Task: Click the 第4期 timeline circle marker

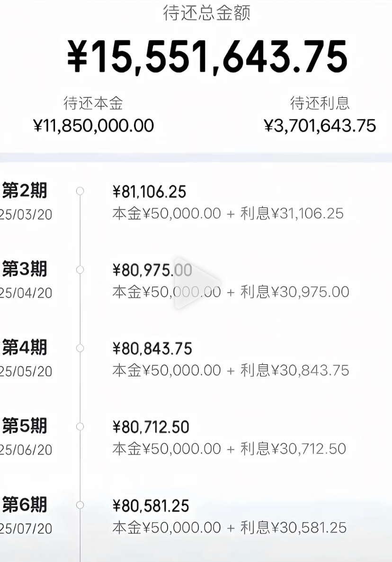Action: [x=80, y=348]
